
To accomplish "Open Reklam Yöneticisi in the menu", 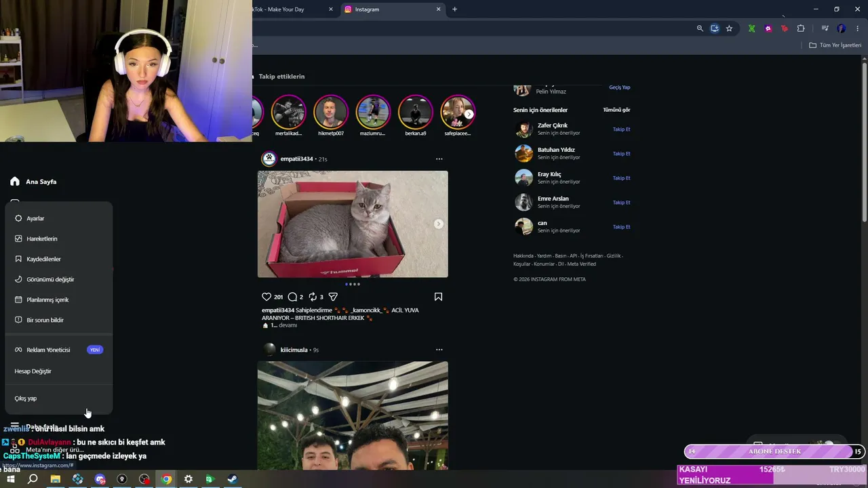I will pyautogui.click(x=59, y=350).
